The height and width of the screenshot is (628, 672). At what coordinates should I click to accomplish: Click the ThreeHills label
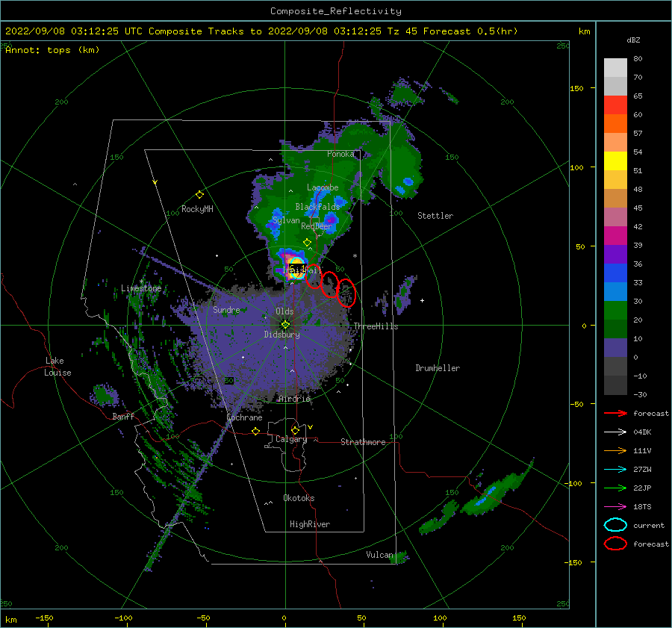coord(376,326)
